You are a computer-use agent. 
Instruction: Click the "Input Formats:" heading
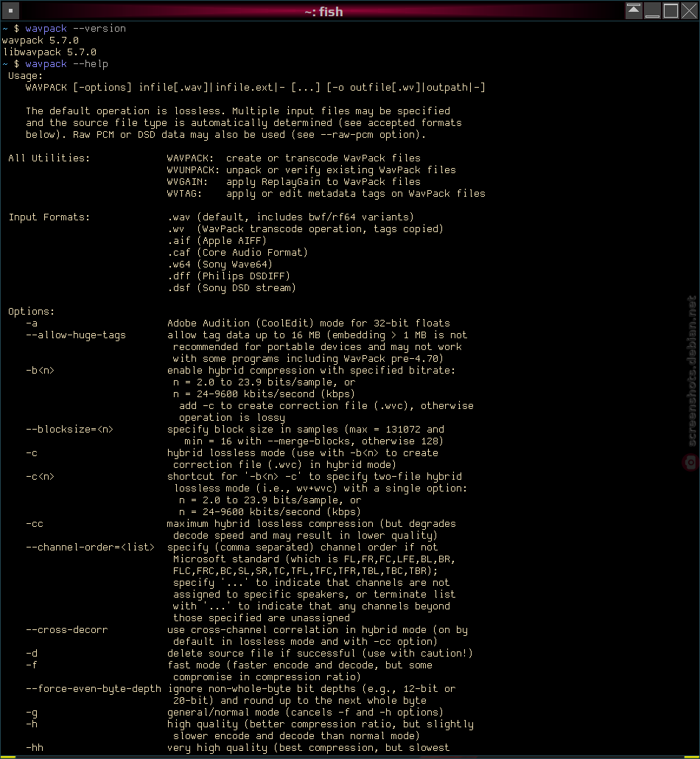click(49, 217)
